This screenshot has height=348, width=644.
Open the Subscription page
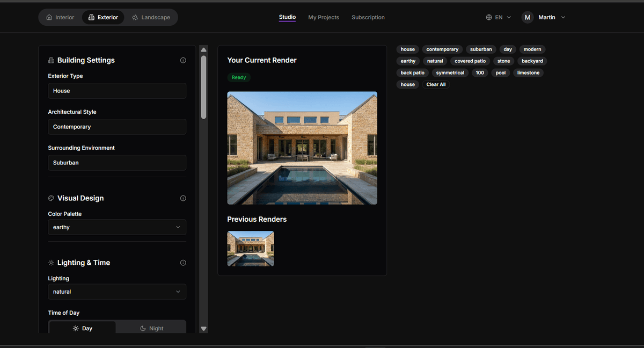click(368, 17)
